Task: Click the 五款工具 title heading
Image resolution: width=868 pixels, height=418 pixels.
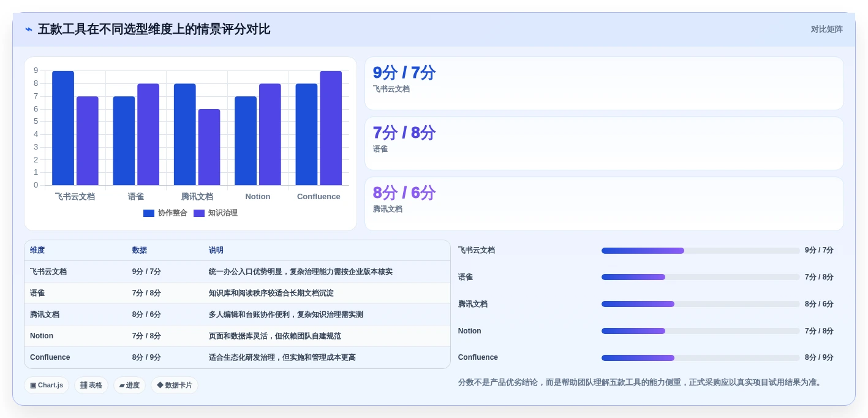Action: [154, 29]
